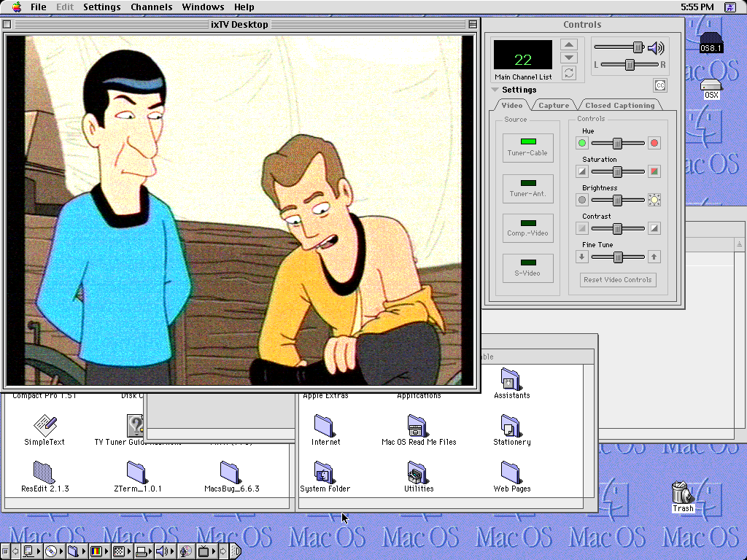Switch to the Capture tab
Screen dimensions: 747x560
554,106
